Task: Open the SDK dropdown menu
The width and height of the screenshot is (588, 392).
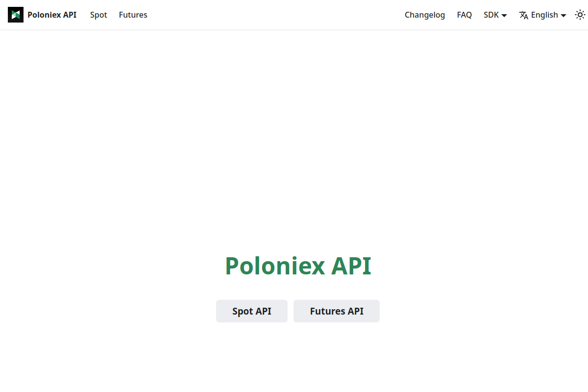Action: 495,15
